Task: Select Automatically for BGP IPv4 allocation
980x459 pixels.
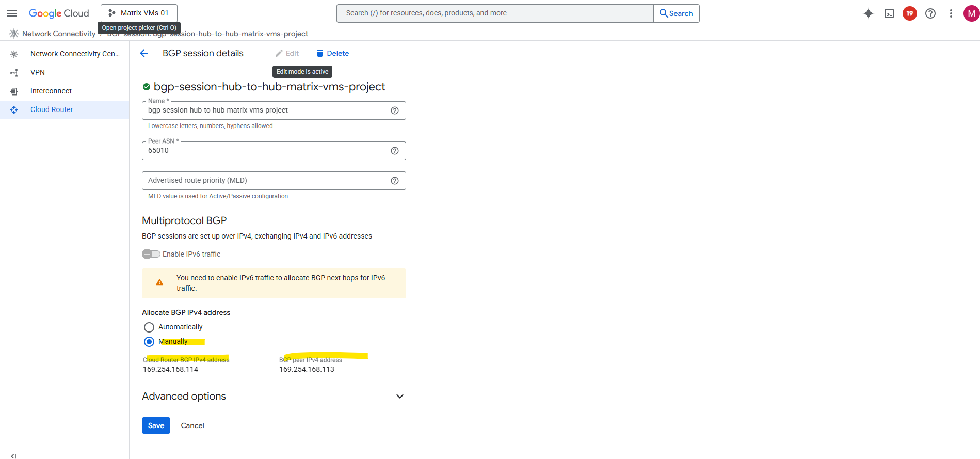Action: (149, 327)
